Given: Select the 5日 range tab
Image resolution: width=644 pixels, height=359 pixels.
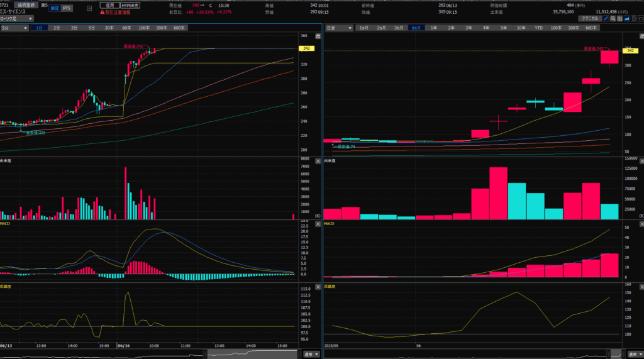Looking at the screenshot, I should [92, 28].
